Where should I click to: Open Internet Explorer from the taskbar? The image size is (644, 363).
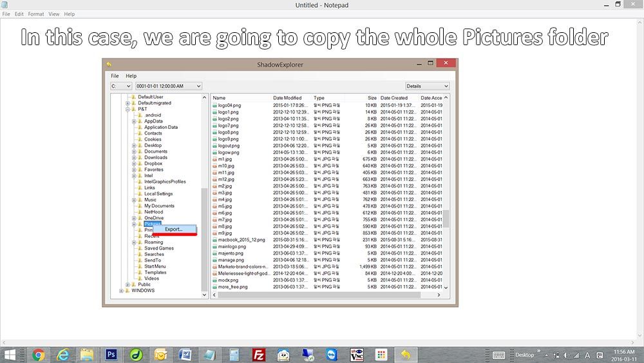click(x=62, y=355)
